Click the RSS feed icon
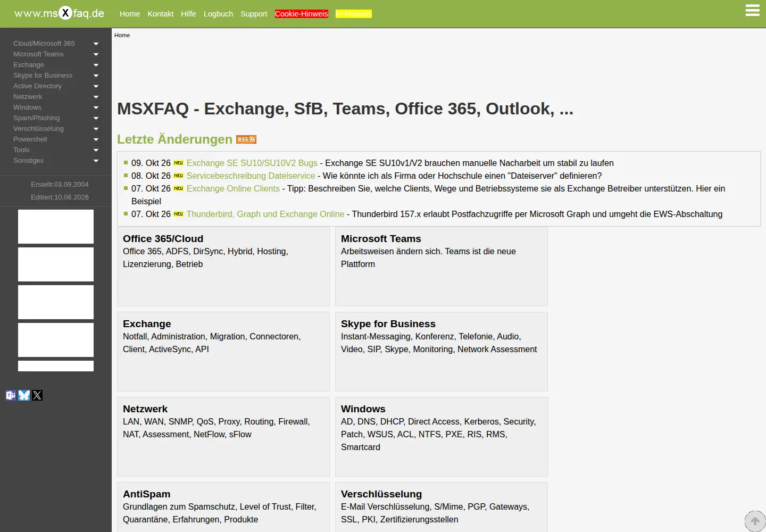766x532 pixels. pos(246,139)
